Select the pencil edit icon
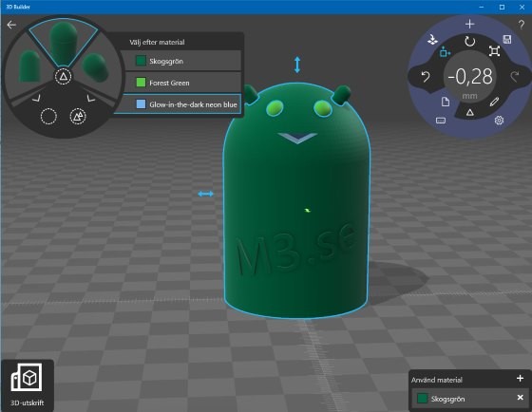This screenshot has height=412, width=532. click(x=494, y=102)
